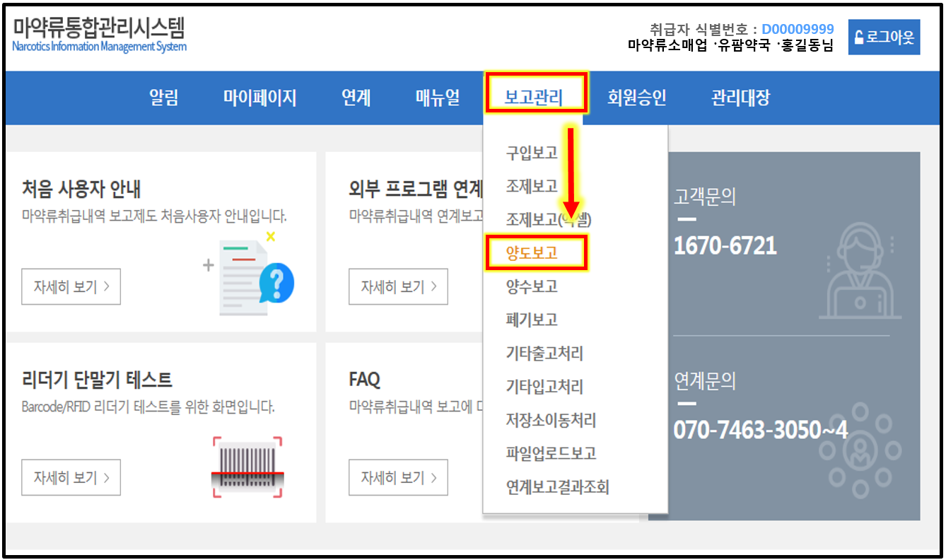Screen dimensions: 946x560
Task: Click the 로그아웃 logout button
Action: [x=884, y=37]
